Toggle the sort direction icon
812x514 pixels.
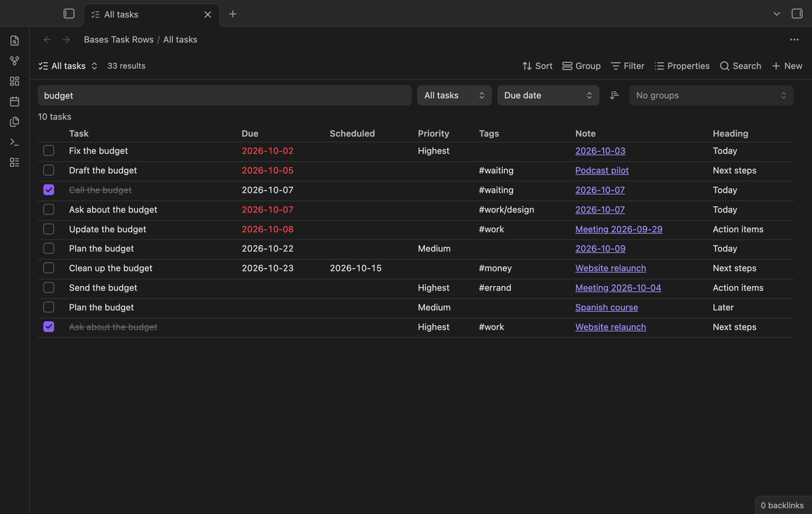[x=614, y=95]
